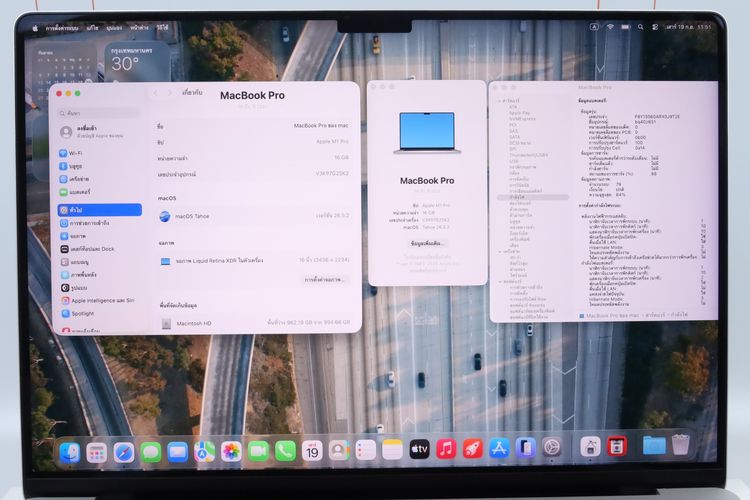Select the Accessibility item in the Settings sidebar
750x500 pixels.
[x=99, y=223]
